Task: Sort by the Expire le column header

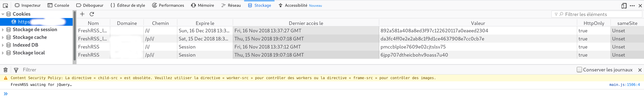Action: [x=205, y=23]
